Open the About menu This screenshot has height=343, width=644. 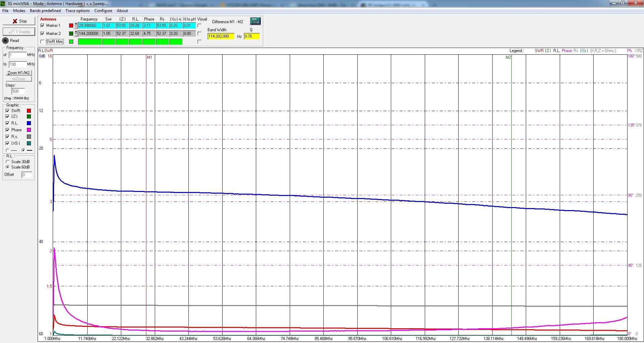(x=122, y=11)
